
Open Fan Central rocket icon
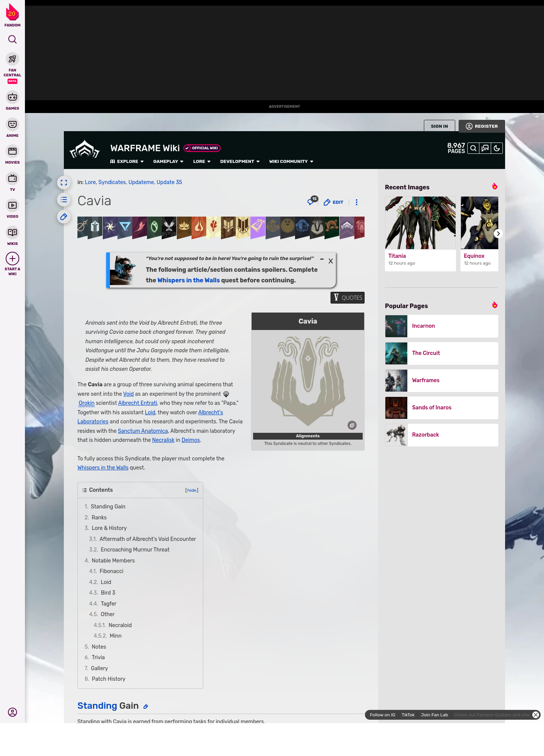point(12,59)
